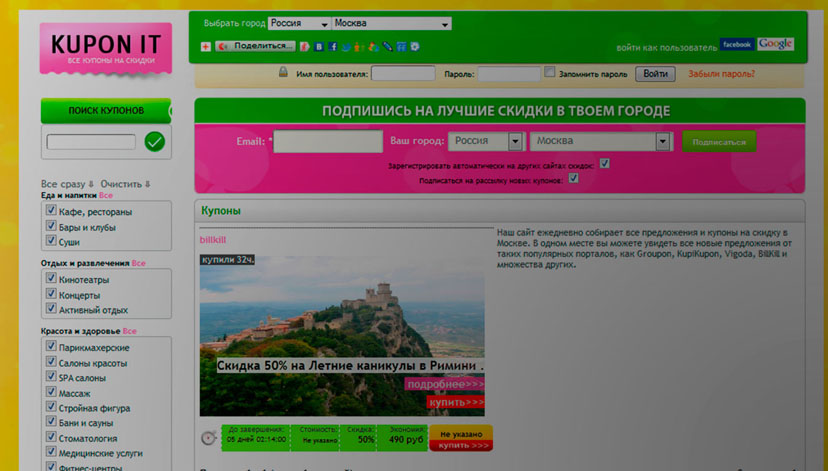Viewport: 828px width, 471px height.
Task: Open the subscription form Москва dropdown
Action: [601, 141]
